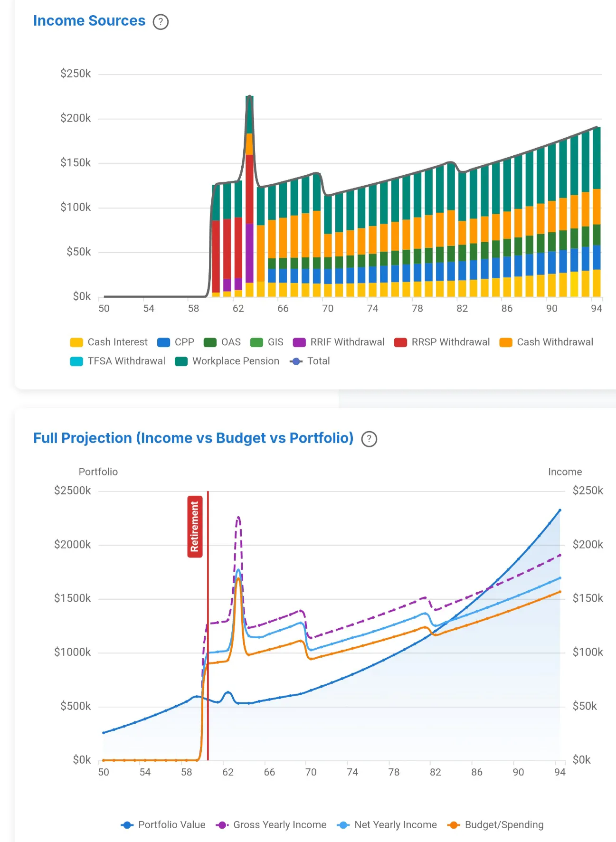Hide the TFSA Withdrawal series in the legend
The width and height of the screenshot is (616, 842).
[x=118, y=361]
